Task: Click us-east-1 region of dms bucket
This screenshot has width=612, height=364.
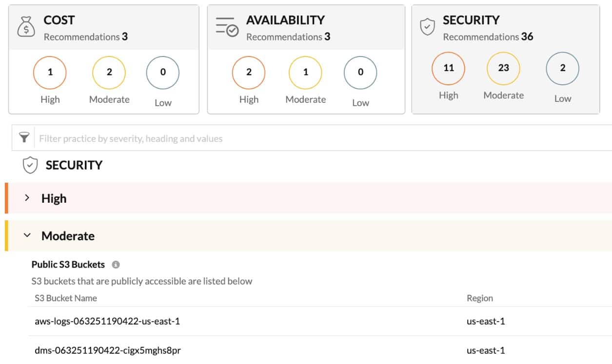Action: (x=486, y=350)
